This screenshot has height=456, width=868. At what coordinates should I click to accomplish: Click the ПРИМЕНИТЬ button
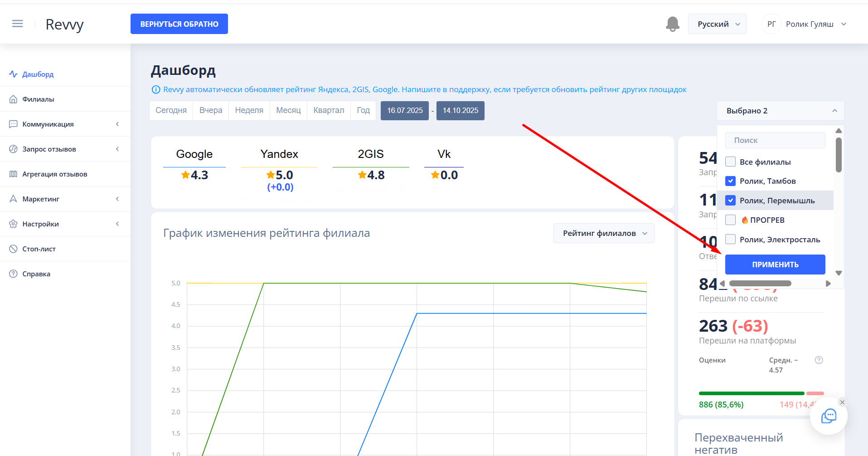click(775, 265)
